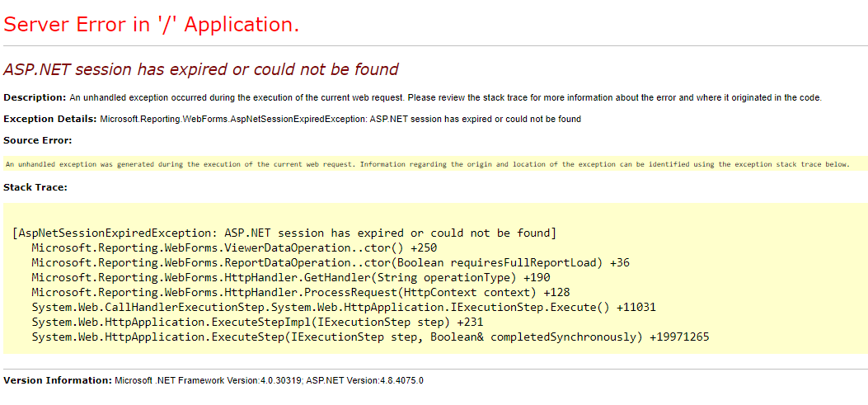Click the 'ASP.NET Version:4.8.4075.0' text
Viewport: 868px width, 405px height.
coord(365,380)
